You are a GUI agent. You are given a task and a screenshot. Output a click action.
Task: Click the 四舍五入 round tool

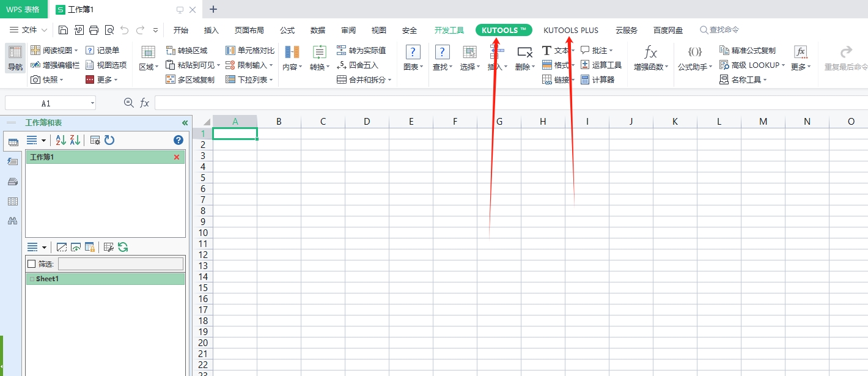(x=358, y=65)
